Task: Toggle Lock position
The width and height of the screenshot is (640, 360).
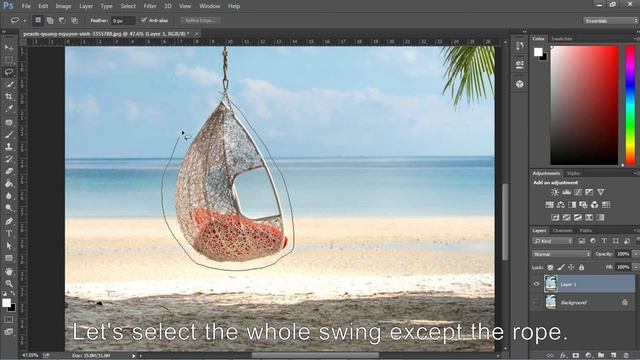Action: (571, 267)
